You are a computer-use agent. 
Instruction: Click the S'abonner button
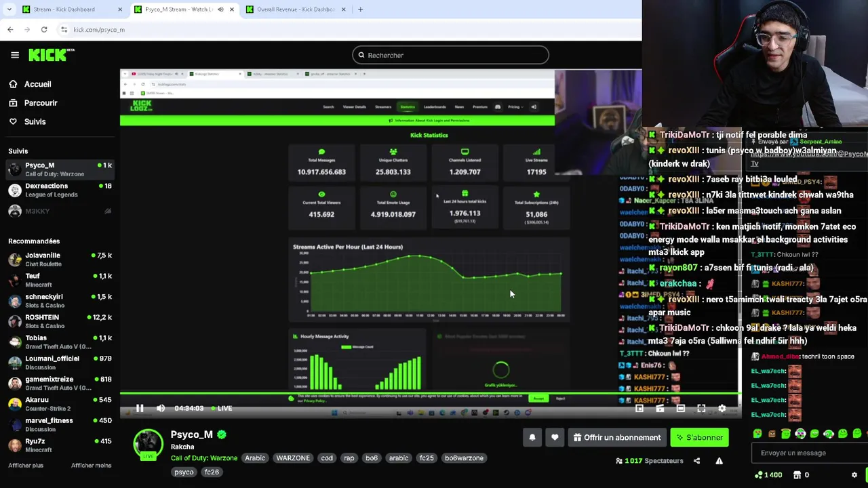click(699, 438)
